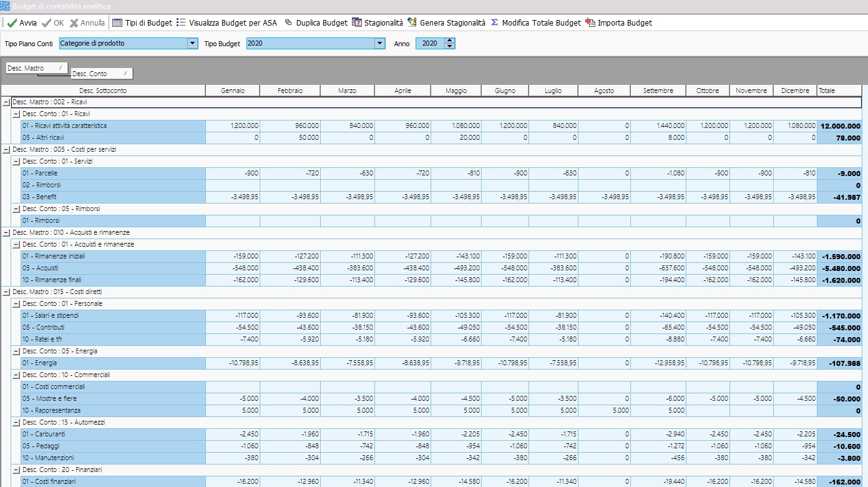Click the Importa Budget icon
Image resolution: width=868 pixels, height=487 pixels.
tap(590, 23)
